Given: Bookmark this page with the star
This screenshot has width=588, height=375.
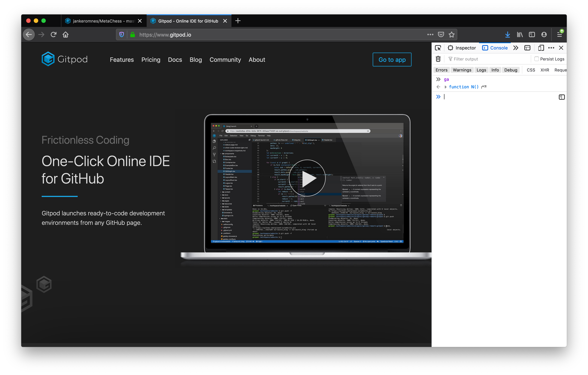Looking at the screenshot, I should (x=451, y=35).
